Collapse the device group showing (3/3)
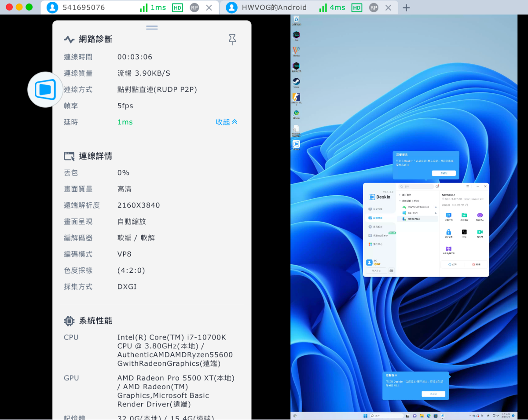Image resolution: width=528 pixels, height=420 pixels. (x=400, y=201)
